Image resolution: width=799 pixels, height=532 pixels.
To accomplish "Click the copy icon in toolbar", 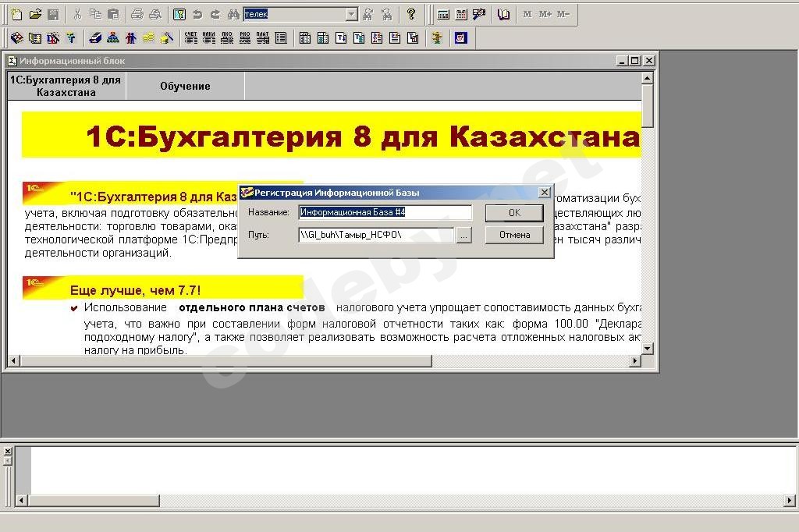I will [x=95, y=14].
